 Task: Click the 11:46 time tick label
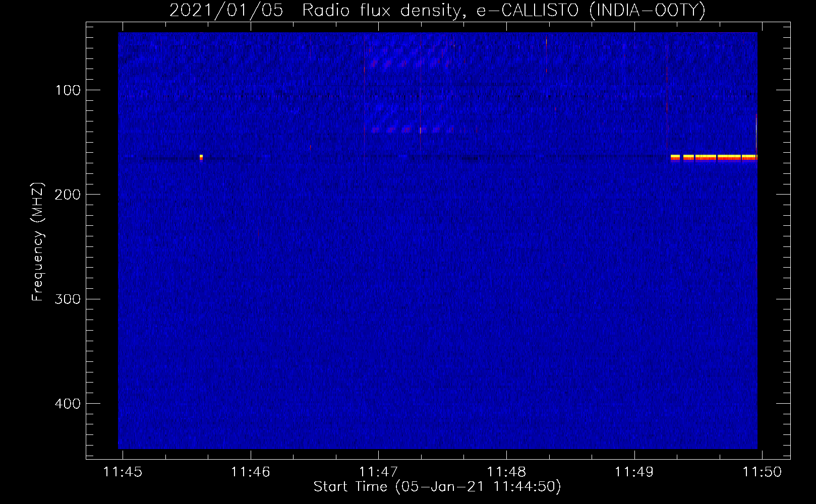251,472
